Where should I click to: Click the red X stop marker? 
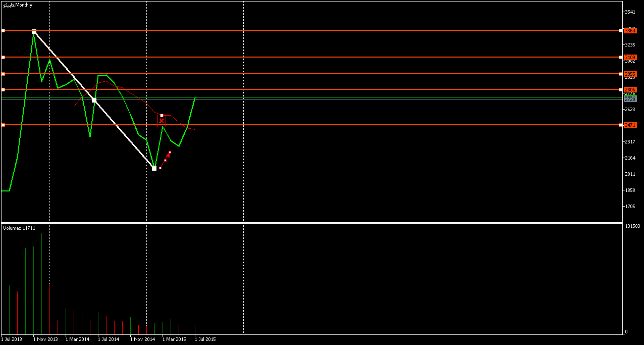pyautogui.click(x=162, y=121)
